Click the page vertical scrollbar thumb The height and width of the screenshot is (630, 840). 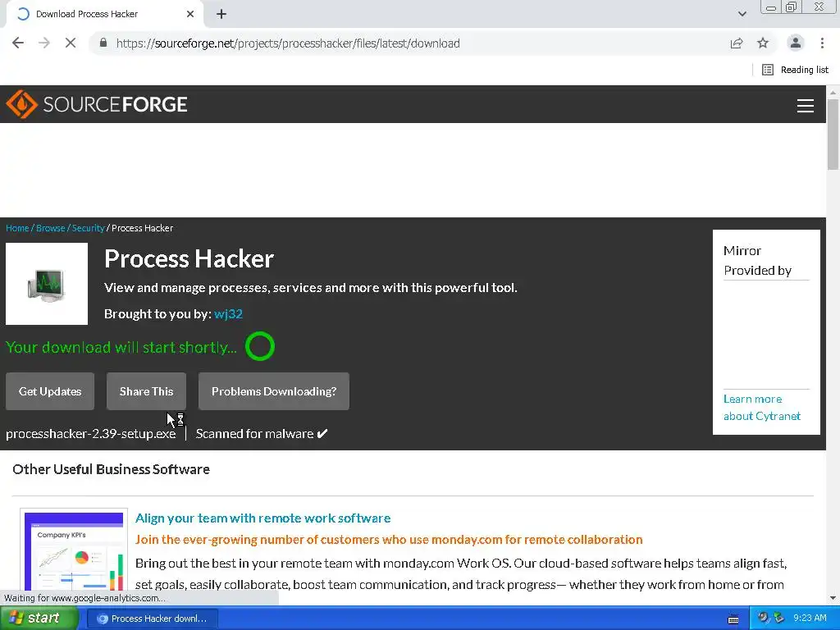[833, 134]
